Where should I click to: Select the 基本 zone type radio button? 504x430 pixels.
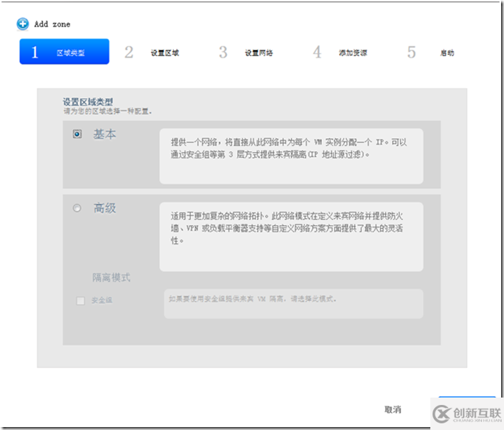click(x=77, y=134)
